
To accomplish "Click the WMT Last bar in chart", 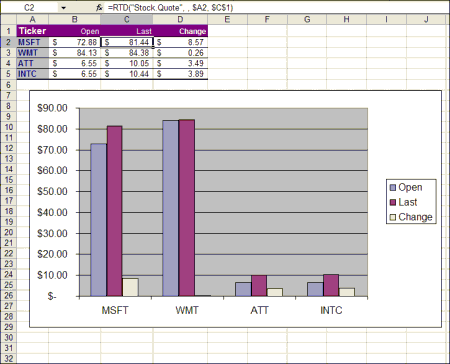I will [x=187, y=208].
